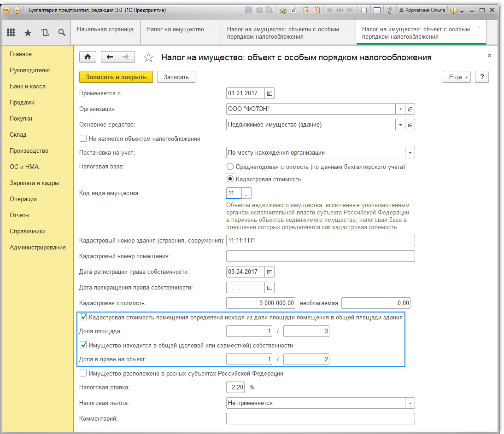Open calendar picker for 'Применяется с' date
The height and width of the screenshot is (434, 504).
click(270, 93)
